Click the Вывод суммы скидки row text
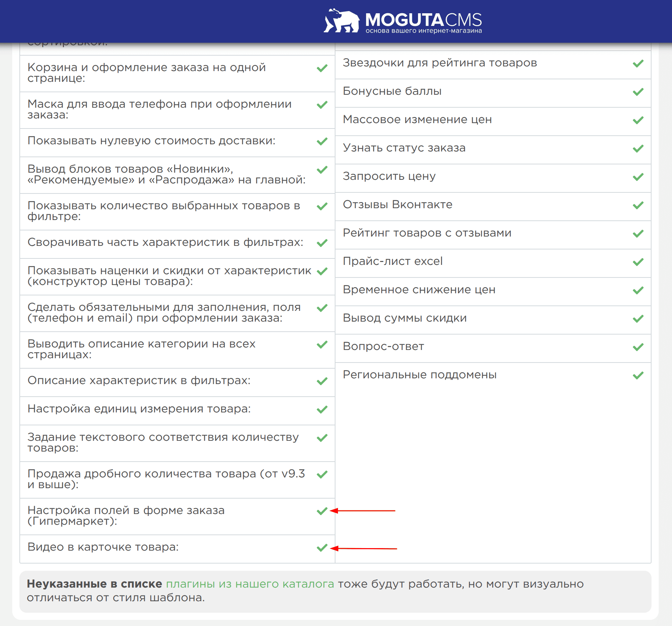 [404, 318]
